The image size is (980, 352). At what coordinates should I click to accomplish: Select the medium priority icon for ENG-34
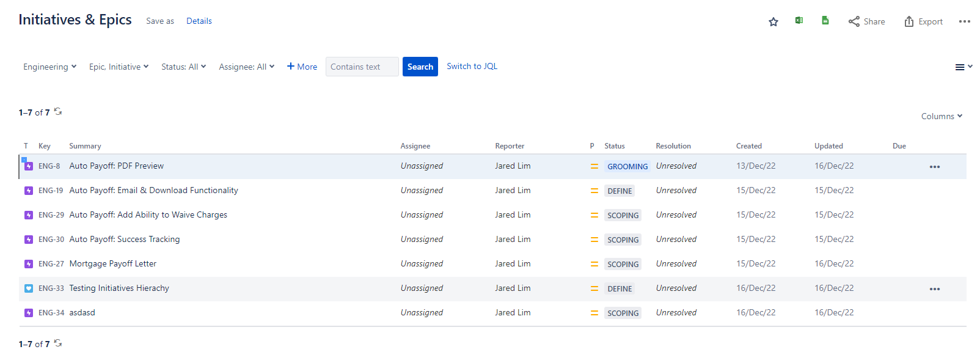pyautogui.click(x=594, y=313)
